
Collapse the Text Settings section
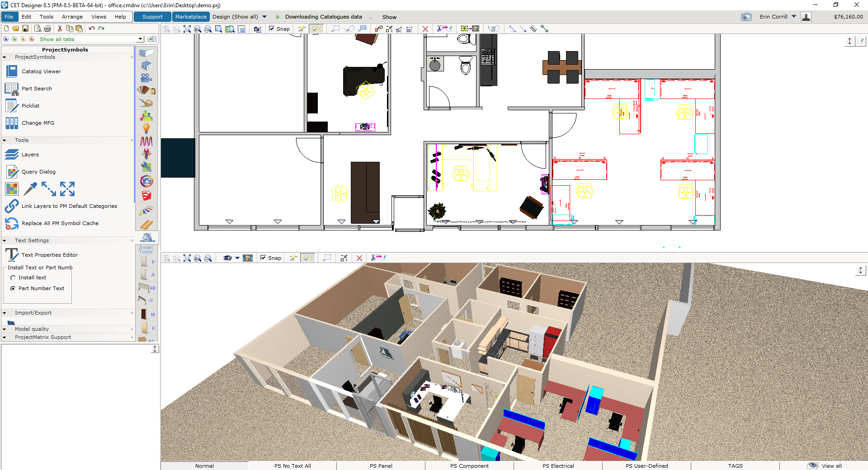pyautogui.click(x=5, y=241)
